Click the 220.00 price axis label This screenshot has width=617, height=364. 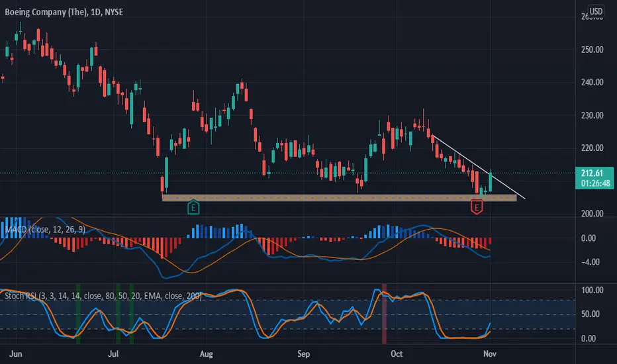tap(592, 148)
